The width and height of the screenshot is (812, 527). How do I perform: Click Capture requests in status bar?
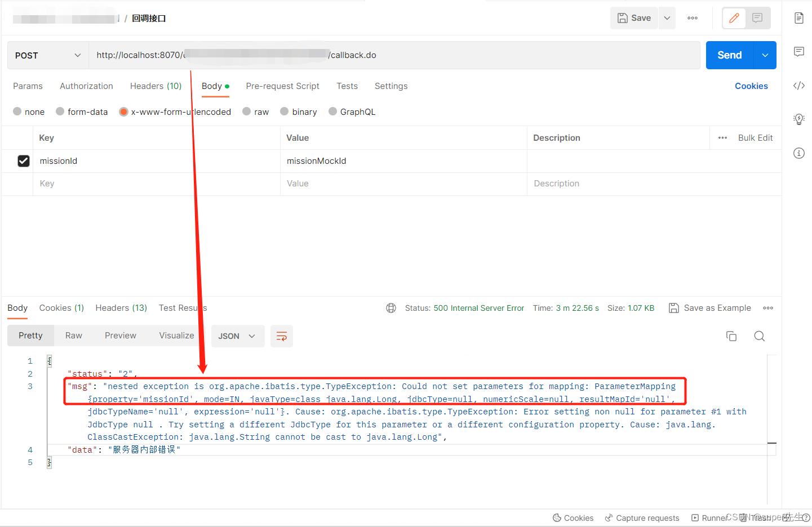(642, 518)
